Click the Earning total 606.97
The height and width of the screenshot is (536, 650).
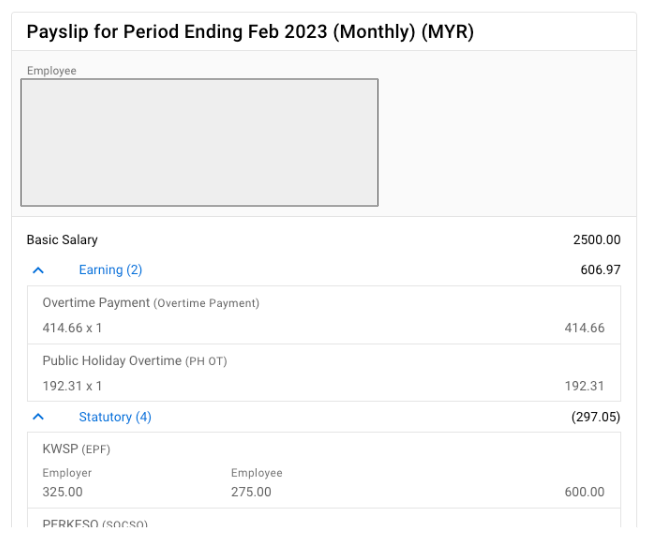click(600, 270)
